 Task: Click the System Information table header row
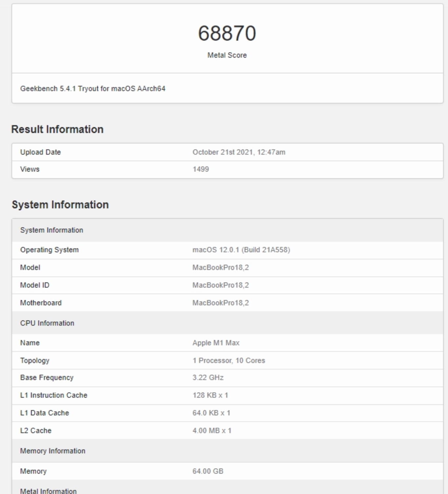coord(52,230)
